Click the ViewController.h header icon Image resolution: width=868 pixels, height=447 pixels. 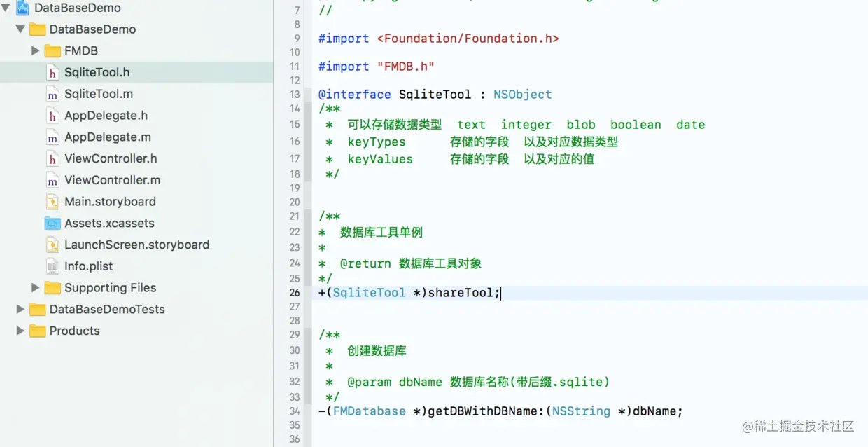point(52,159)
